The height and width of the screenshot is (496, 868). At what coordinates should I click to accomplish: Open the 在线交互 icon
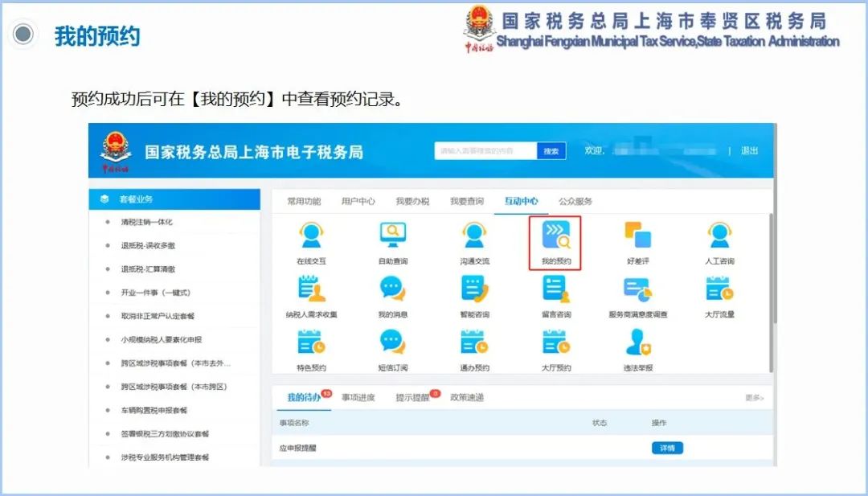coord(311,236)
